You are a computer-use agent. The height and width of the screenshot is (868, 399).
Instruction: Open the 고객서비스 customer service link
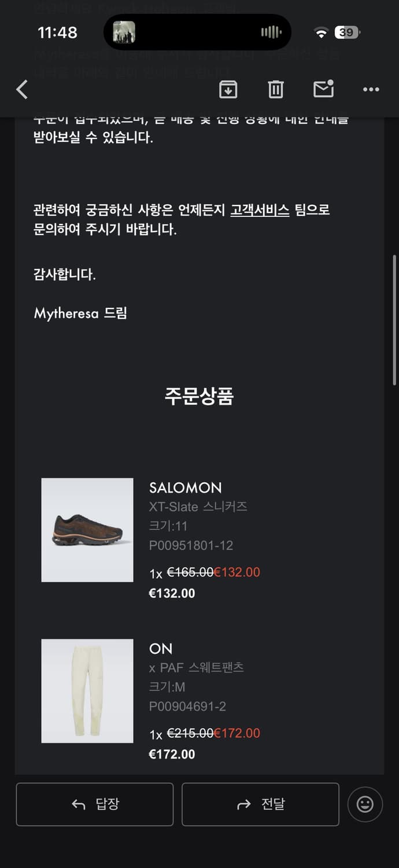point(260,210)
